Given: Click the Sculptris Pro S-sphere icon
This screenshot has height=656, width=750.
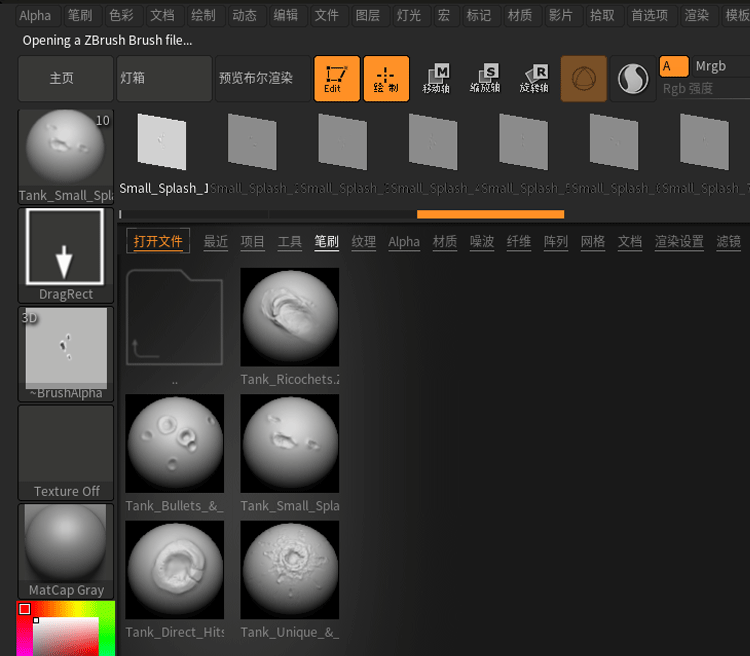Looking at the screenshot, I should click(x=633, y=78).
